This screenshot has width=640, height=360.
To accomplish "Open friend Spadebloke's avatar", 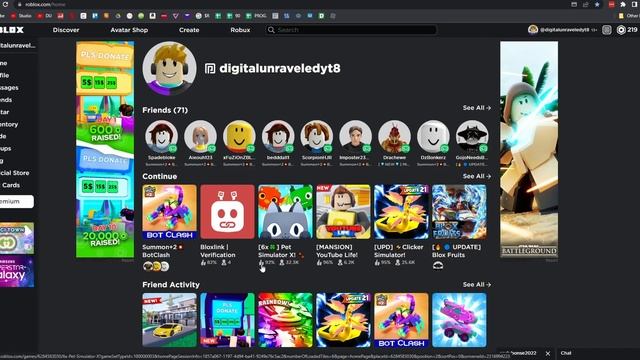I will pos(162,136).
